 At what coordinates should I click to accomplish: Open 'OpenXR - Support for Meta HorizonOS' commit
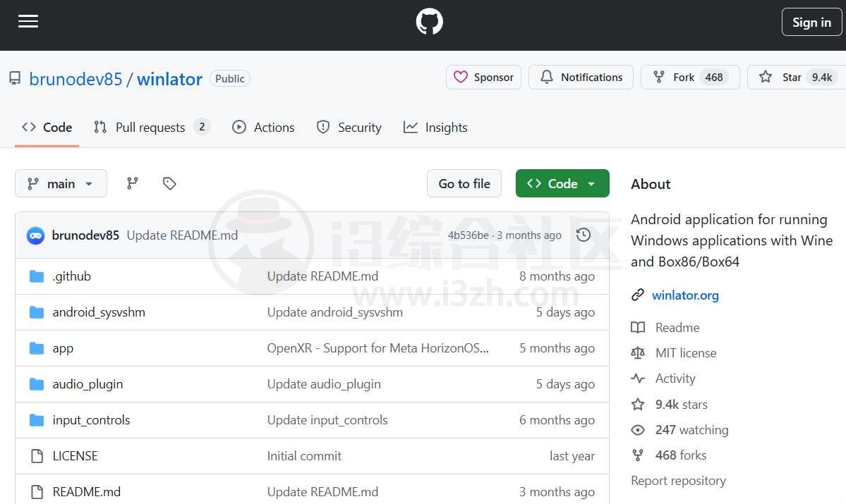(x=377, y=348)
